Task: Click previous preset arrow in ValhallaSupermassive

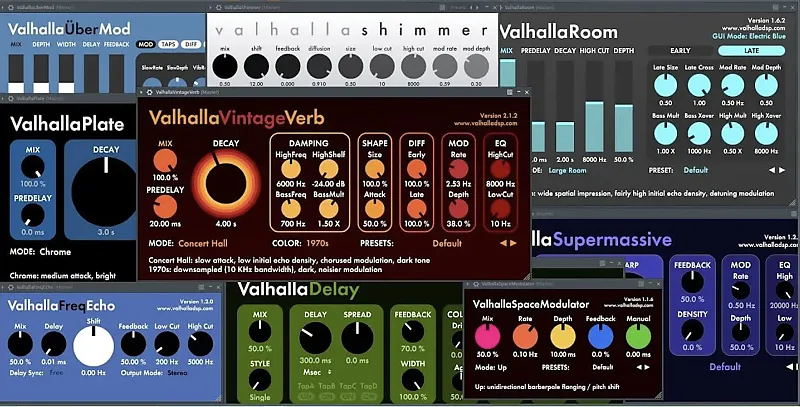Action: click(790, 367)
